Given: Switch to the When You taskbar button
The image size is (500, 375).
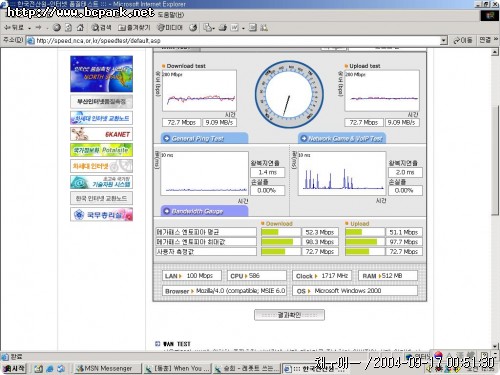Looking at the screenshot, I should click(x=178, y=368).
